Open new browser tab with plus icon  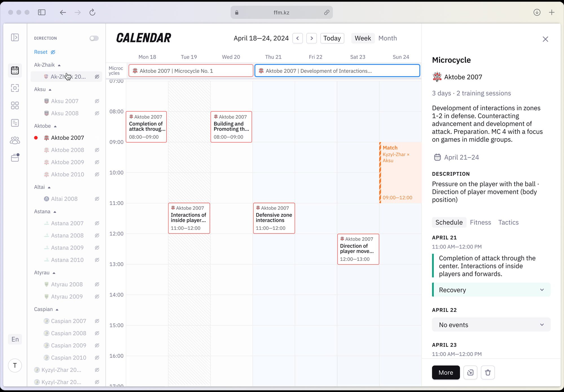pyautogui.click(x=552, y=12)
